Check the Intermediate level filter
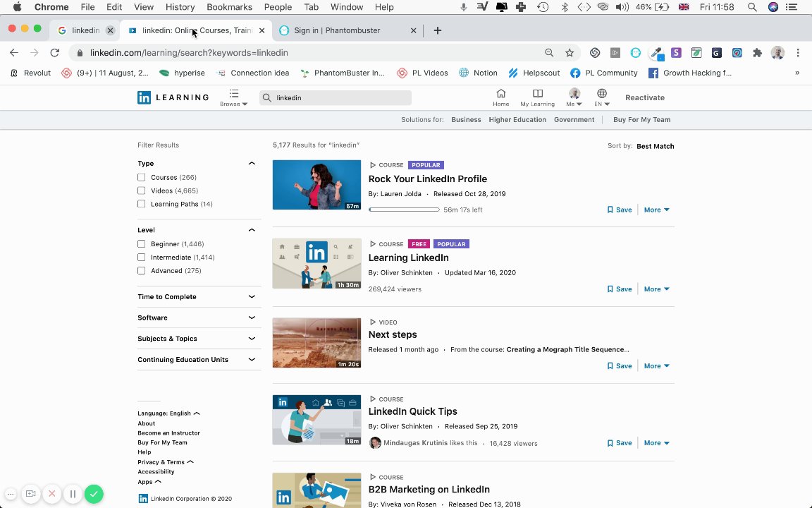Image resolution: width=812 pixels, height=508 pixels. tap(142, 257)
